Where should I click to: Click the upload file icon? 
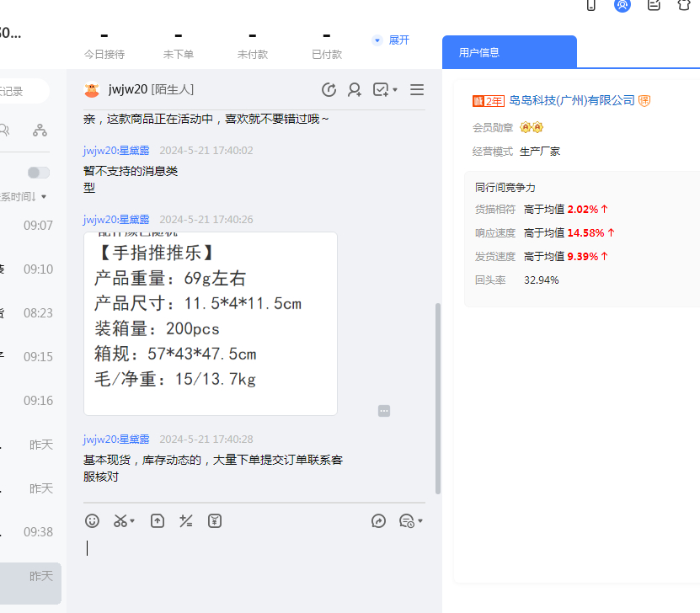(x=158, y=521)
